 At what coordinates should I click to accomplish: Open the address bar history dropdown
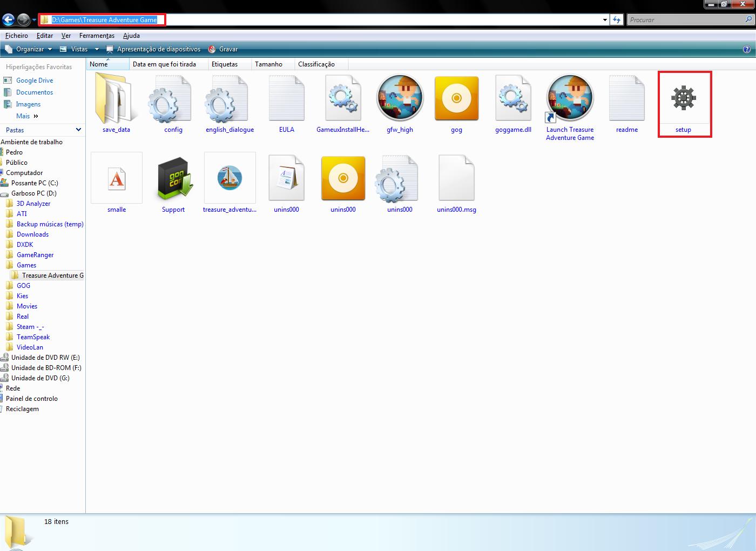[x=605, y=20]
